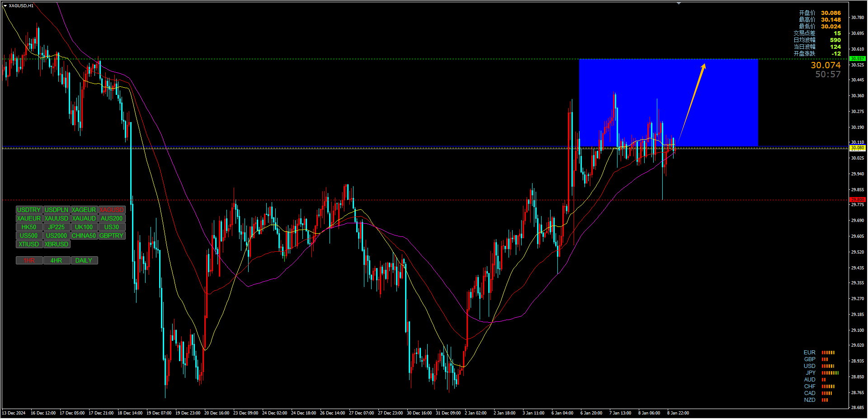This screenshot has width=868, height=419.
Task: Load the US2000 symbol button
Action: [x=57, y=236]
